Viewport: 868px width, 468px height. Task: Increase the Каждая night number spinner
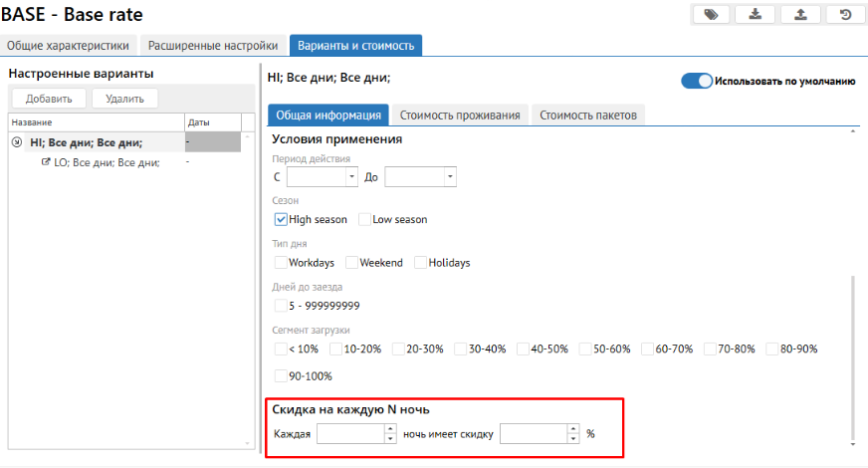pyautogui.click(x=390, y=429)
